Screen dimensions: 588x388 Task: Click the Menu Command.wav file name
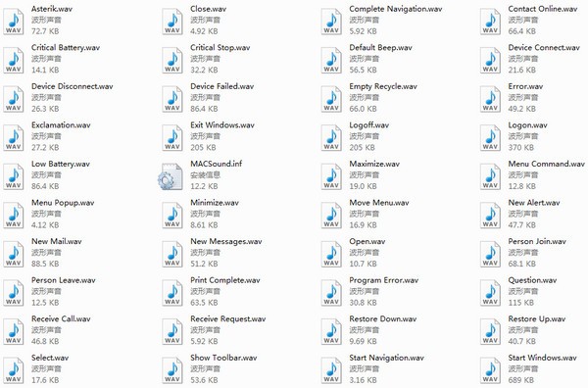point(547,164)
